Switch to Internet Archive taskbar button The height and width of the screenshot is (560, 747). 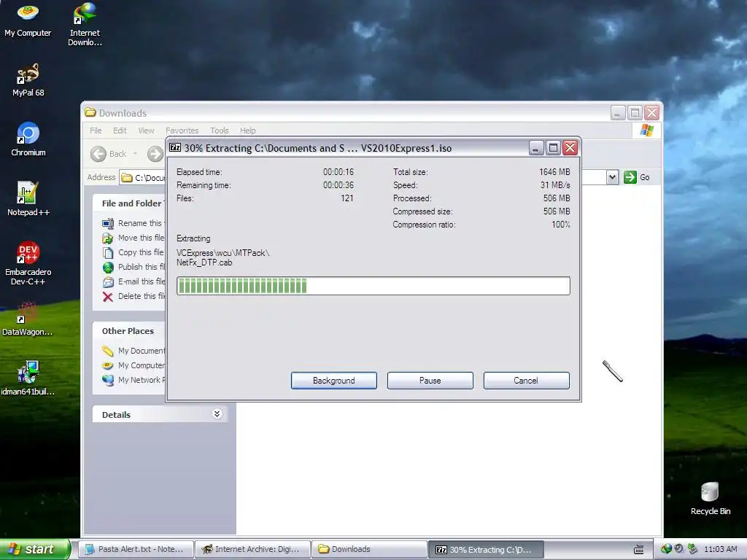click(x=252, y=549)
